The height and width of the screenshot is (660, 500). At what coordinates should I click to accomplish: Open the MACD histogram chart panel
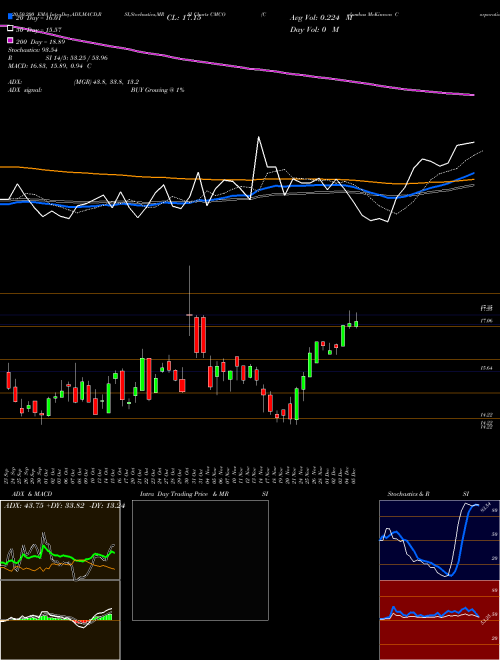(x=60, y=620)
